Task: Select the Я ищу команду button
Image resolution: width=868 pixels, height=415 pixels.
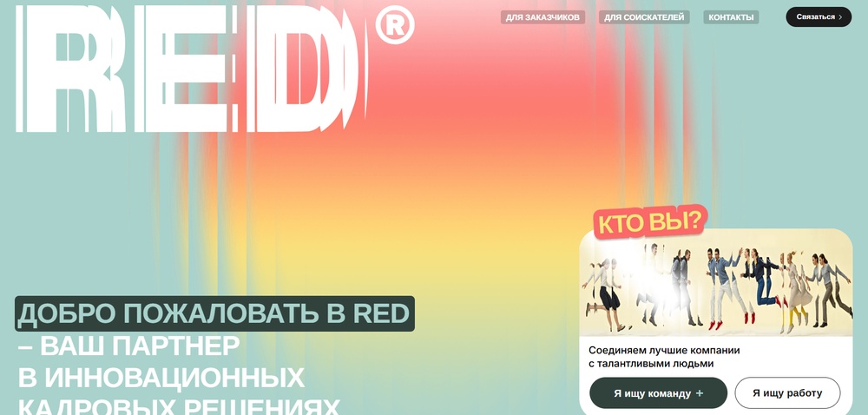Action: pyautogui.click(x=658, y=393)
